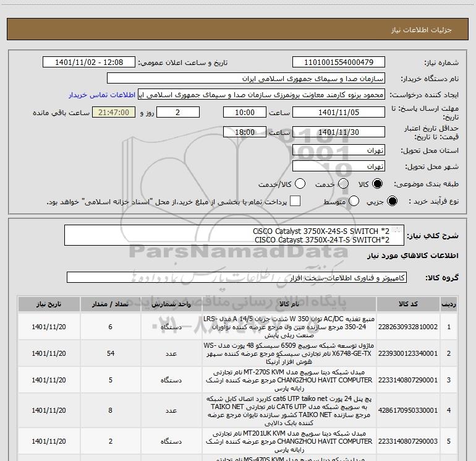Screen dimensions: 476x461
Task: Click the delivery city field تهران
Action: tap(339, 166)
